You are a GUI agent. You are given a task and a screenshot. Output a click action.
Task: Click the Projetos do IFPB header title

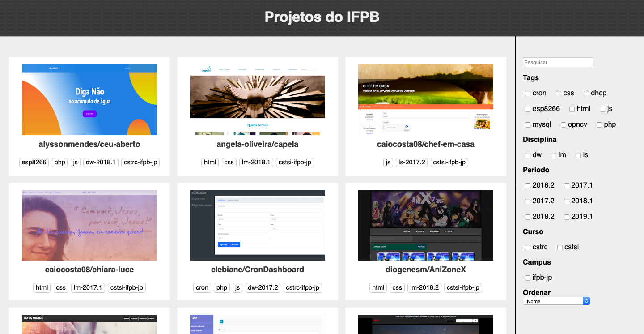click(x=322, y=17)
